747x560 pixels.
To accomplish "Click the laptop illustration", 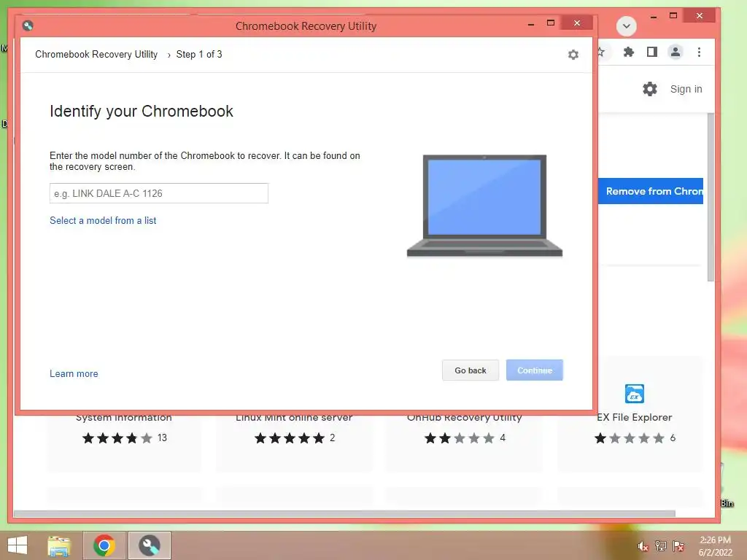I will coord(484,206).
